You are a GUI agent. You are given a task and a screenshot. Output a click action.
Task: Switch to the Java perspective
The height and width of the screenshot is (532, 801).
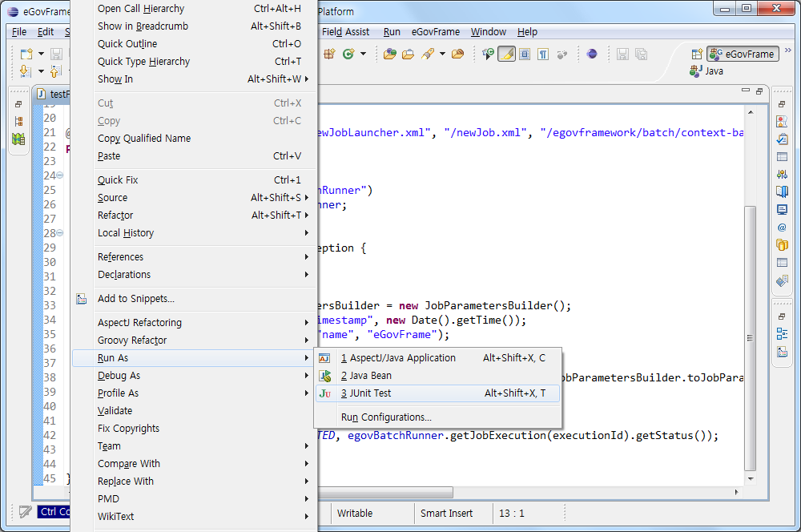pyautogui.click(x=706, y=71)
